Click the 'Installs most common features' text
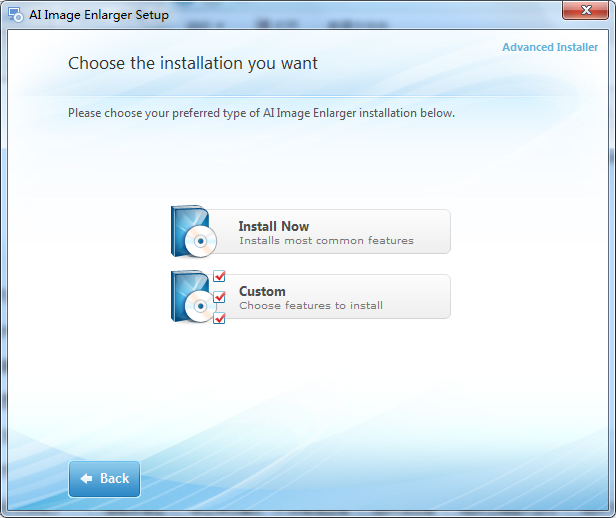Image resolution: width=616 pixels, height=518 pixels. pyautogui.click(x=326, y=240)
